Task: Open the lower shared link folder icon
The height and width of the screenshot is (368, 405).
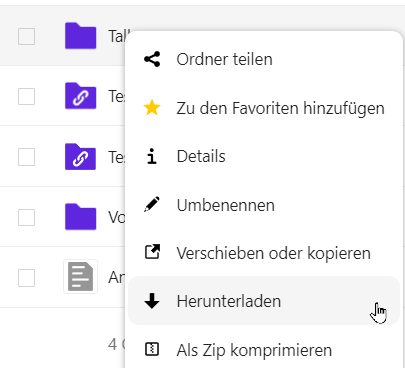Action: tap(81, 157)
